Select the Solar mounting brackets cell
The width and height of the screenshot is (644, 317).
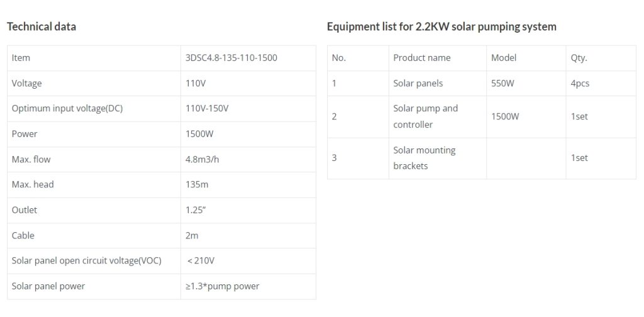coord(438,158)
